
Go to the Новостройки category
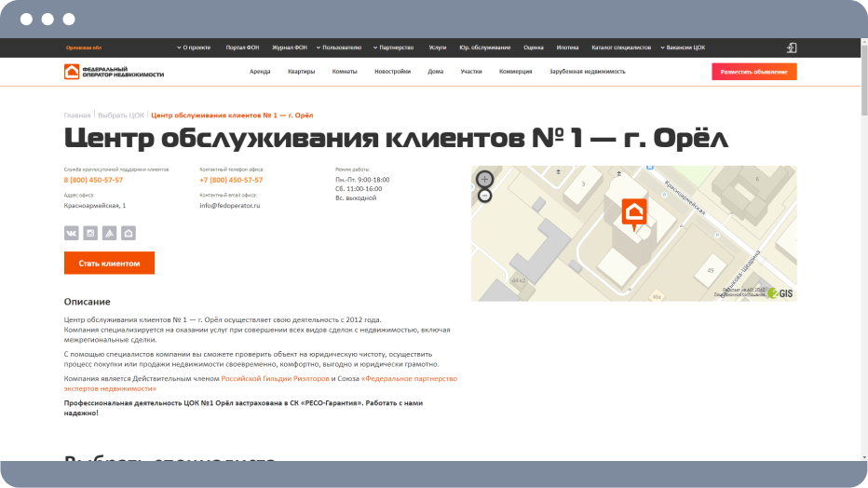[392, 72]
